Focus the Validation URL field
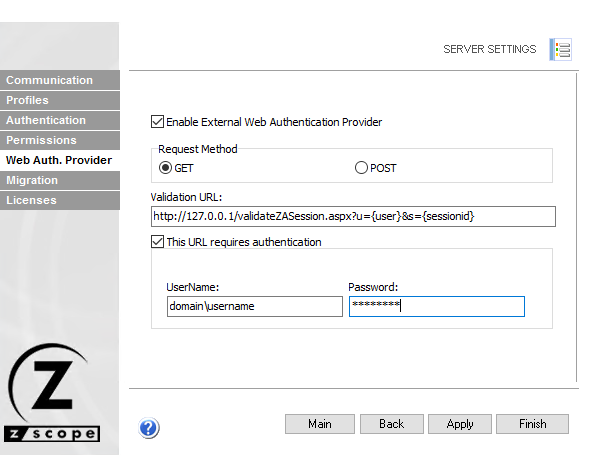This screenshot has width=594, height=455. [x=353, y=216]
